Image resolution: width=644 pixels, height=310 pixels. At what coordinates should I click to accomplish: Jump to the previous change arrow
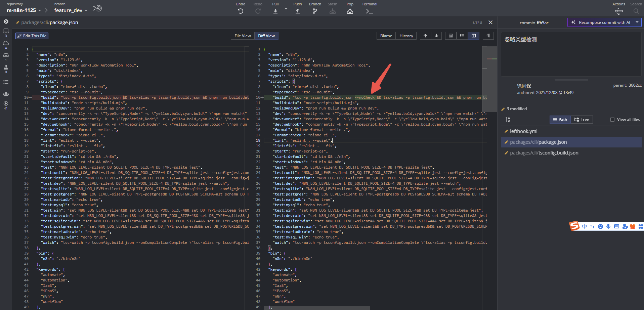pyautogui.click(x=425, y=36)
